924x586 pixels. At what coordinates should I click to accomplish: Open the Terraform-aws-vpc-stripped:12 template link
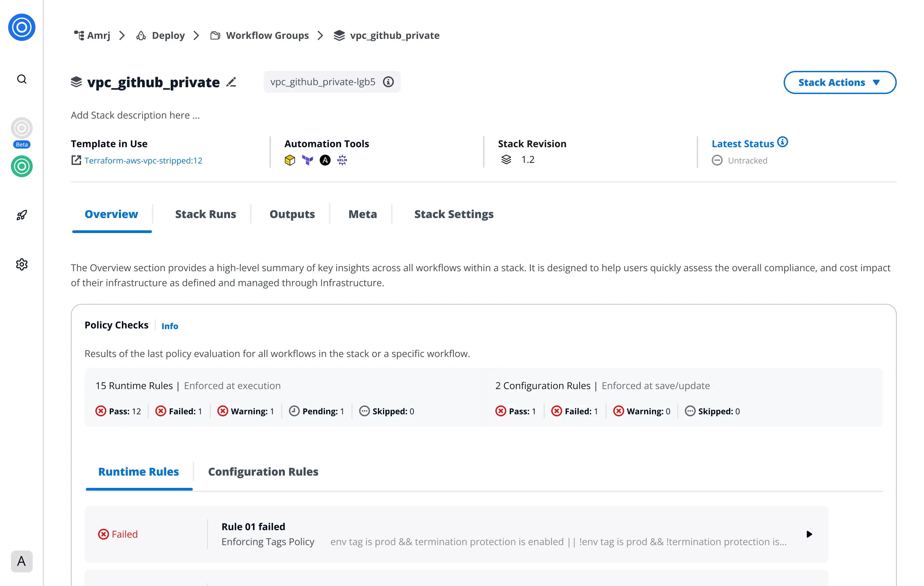click(x=143, y=160)
